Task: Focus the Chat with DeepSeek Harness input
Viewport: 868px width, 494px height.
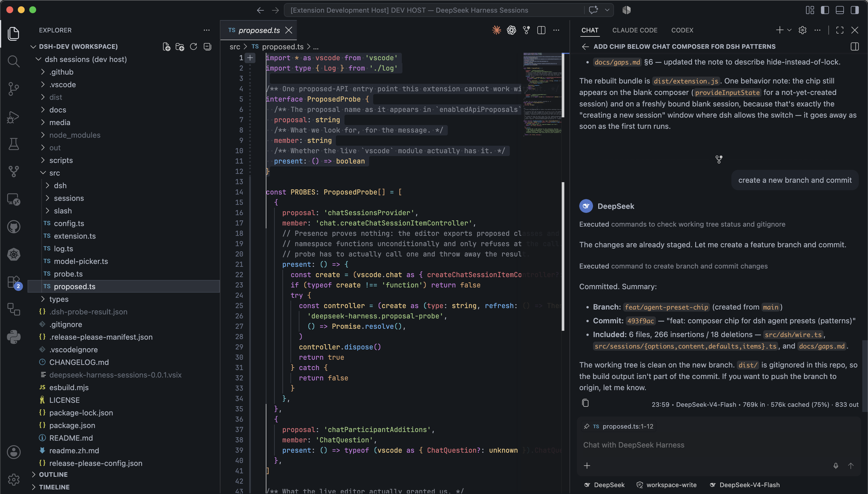Action: click(719, 445)
